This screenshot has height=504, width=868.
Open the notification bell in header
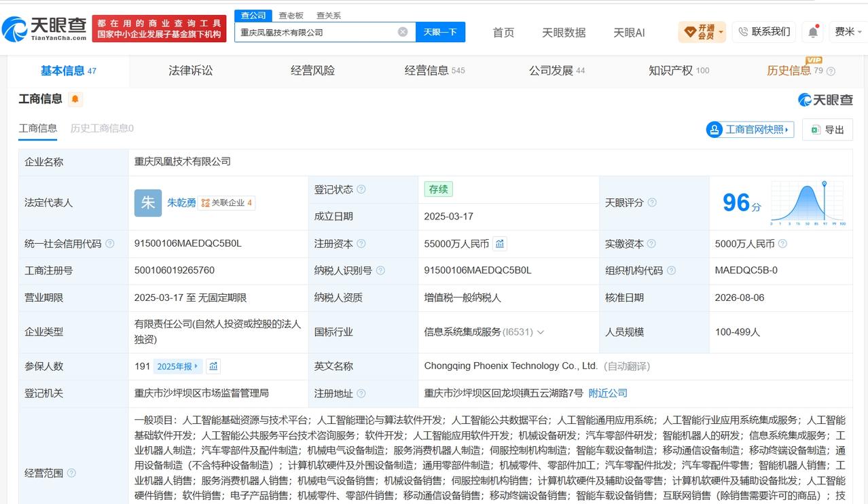coord(812,32)
